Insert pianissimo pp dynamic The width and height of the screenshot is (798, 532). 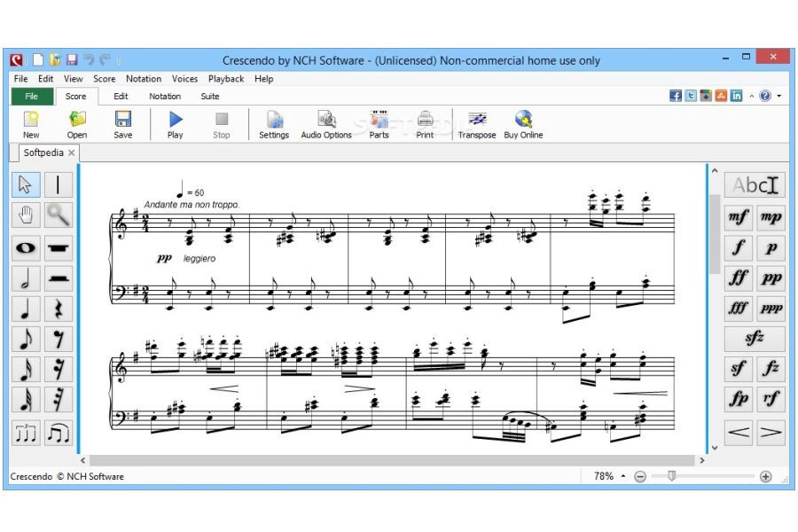pos(771,278)
